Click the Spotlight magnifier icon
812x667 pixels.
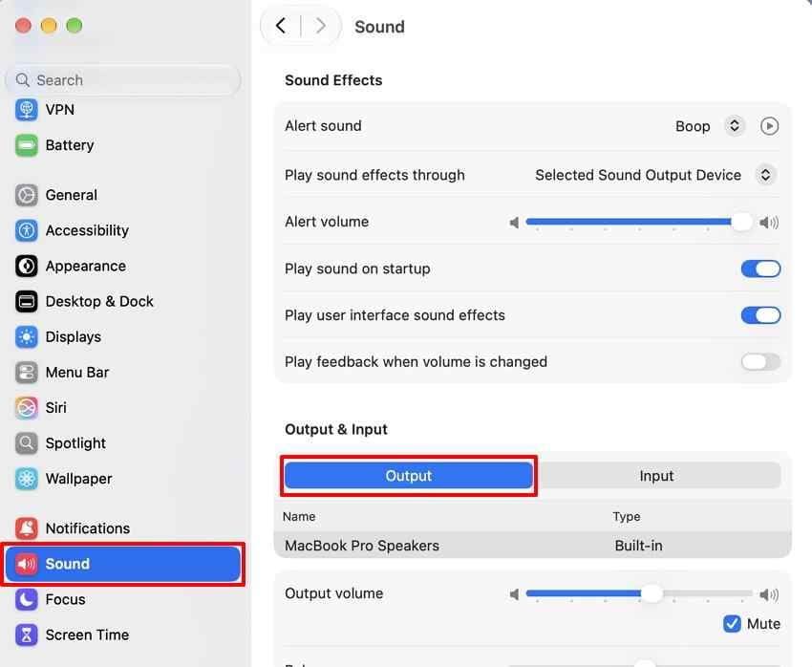click(x=27, y=443)
